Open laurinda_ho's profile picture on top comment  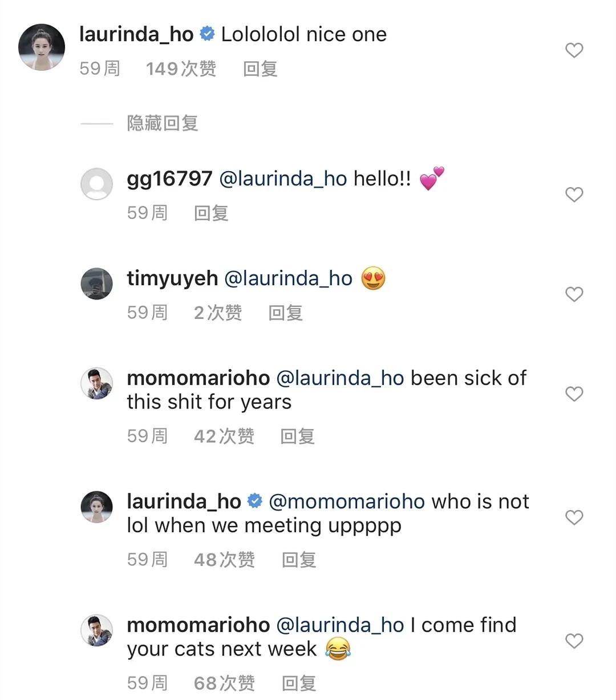coord(42,47)
